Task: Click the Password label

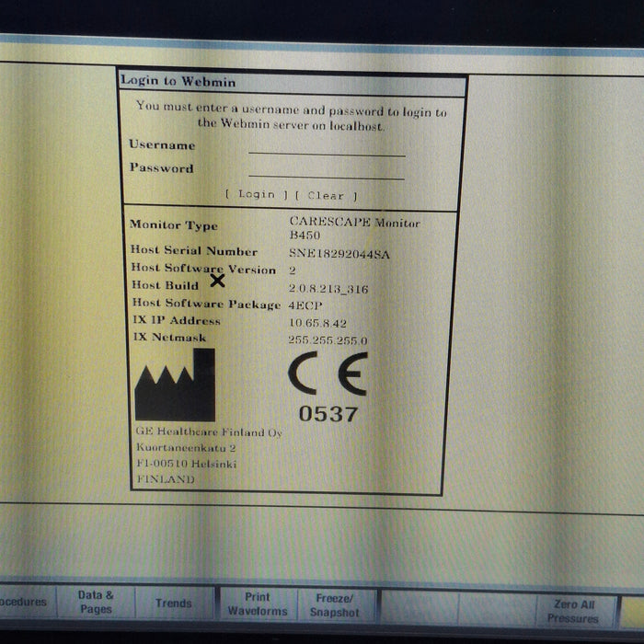Action: pos(162,167)
